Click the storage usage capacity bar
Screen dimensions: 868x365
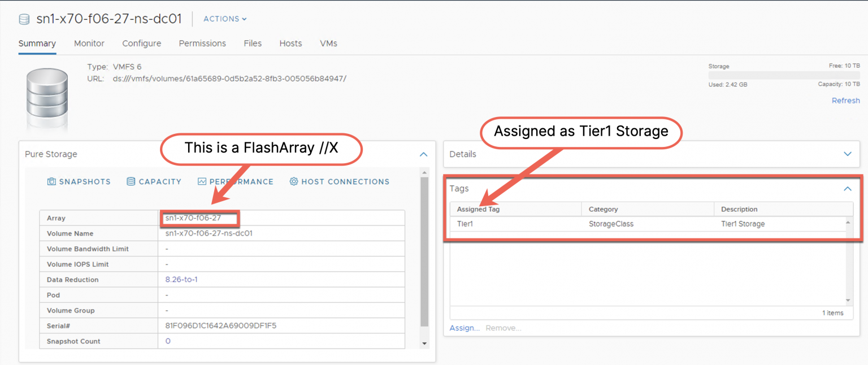pyautogui.click(x=784, y=75)
